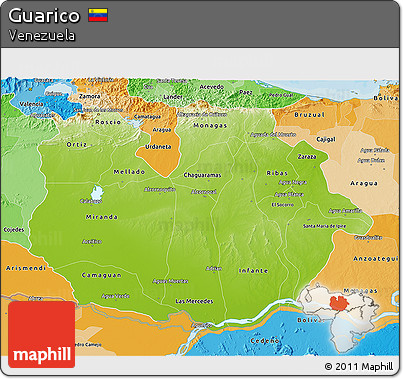Click the Zaraza label
Image resolution: width=403 pixels, height=379 pixels.
pyautogui.click(x=307, y=156)
